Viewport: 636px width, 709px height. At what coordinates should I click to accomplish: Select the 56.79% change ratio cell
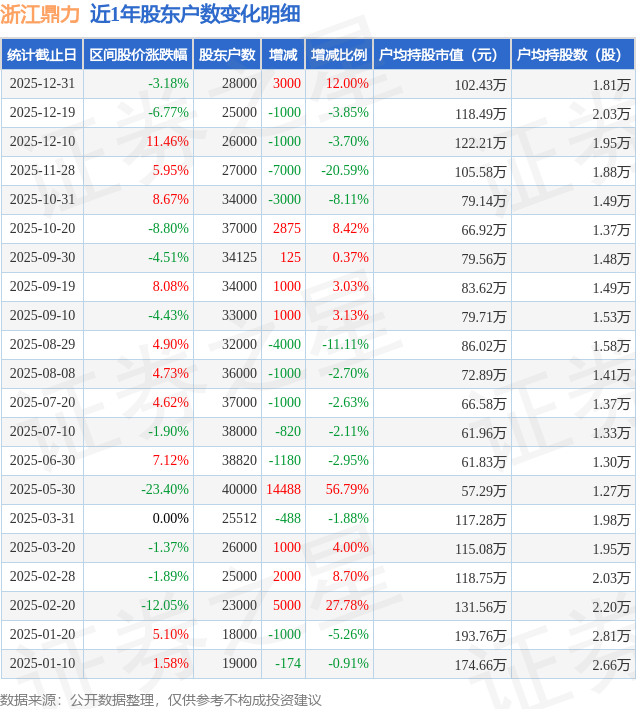click(x=347, y=490)
